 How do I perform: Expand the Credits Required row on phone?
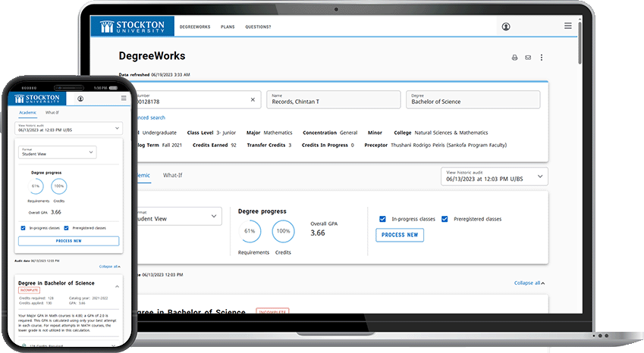pos(68,346)
